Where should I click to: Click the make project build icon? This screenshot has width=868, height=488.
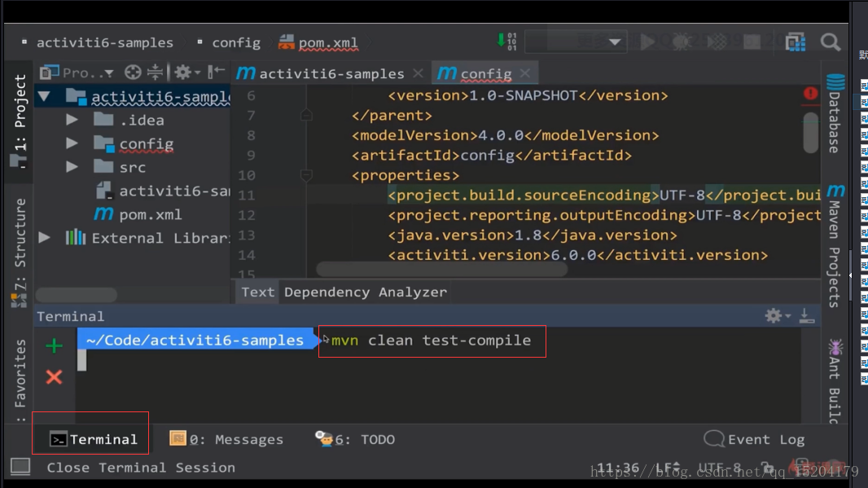coord(506,42)
